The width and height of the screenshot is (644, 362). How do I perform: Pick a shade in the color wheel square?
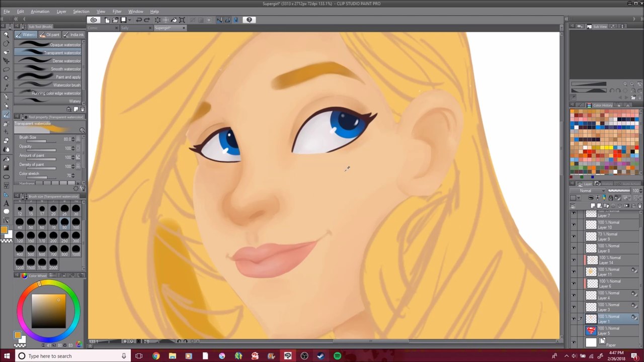(48, 311)
